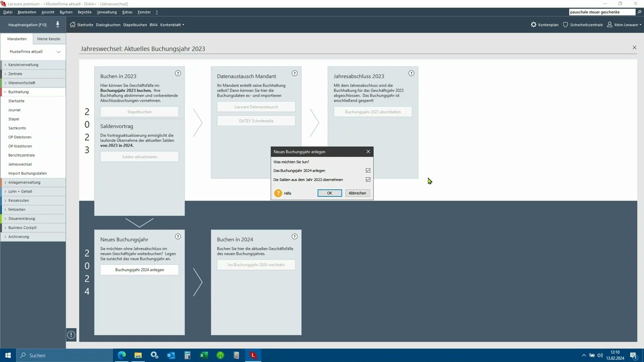Open the Buchen menu
This screenshot has width=644, height=362.
(66, 12)
